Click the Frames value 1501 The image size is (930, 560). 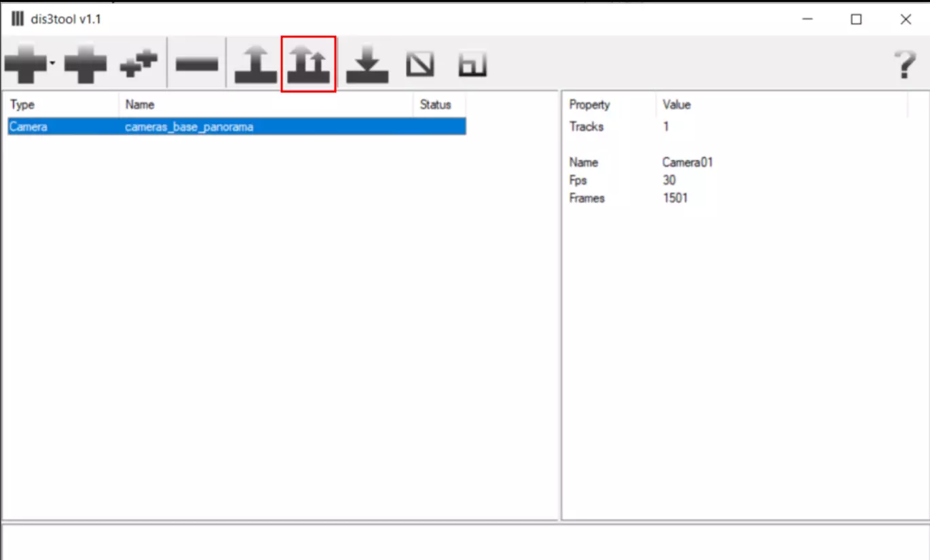pyautogui.click(x=675, y=198)
